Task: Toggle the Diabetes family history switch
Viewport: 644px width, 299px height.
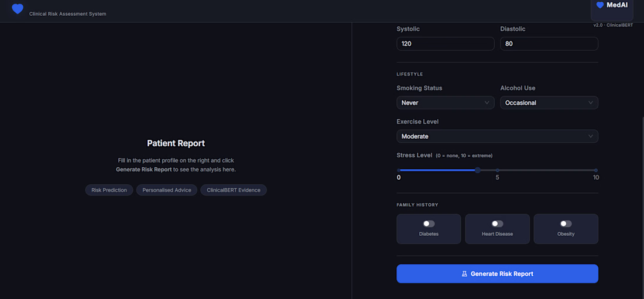Action: tap(429, 224)
